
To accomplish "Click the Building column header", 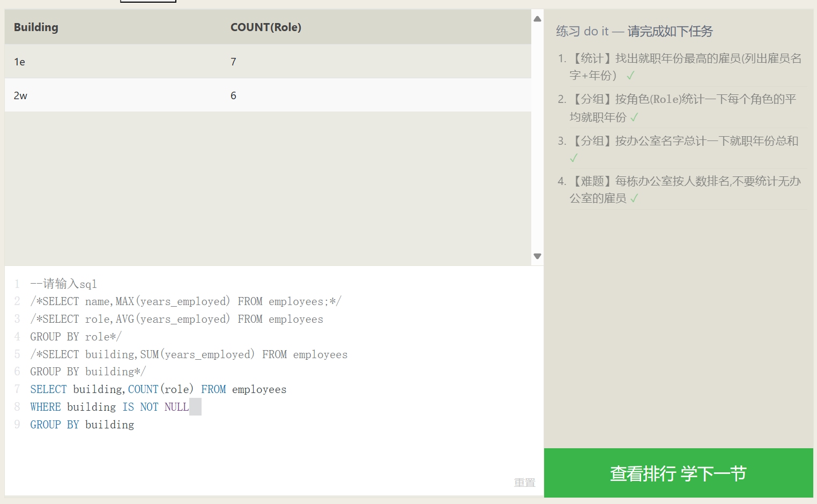I will pyautogui.click(x=36, y=27).
